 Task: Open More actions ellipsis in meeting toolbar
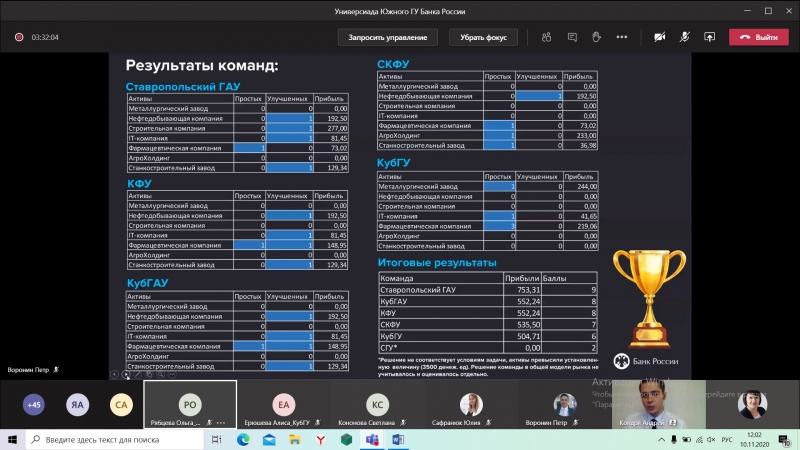click(621, 37)
